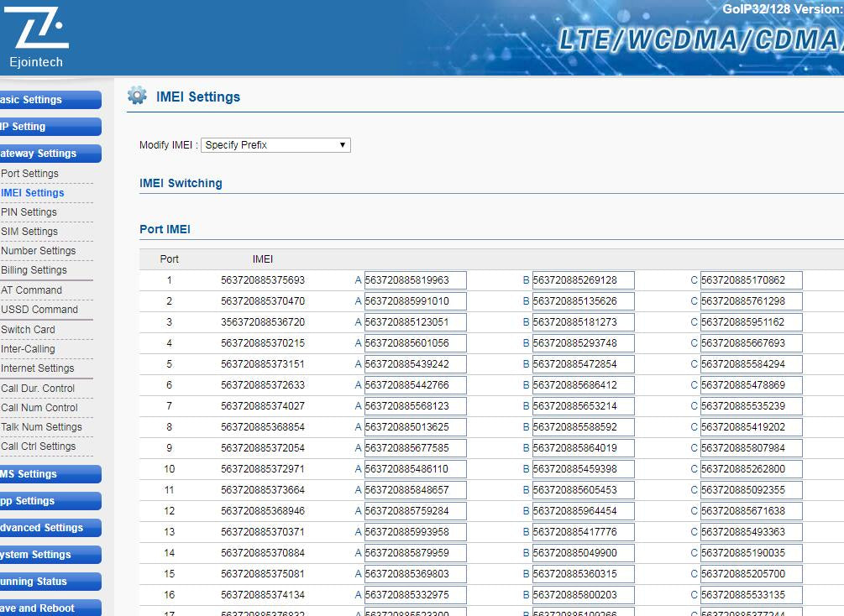Image resolution: width=844 pixels, height=616 pixels.
Task: Open the PIN Settings link
Action: (x=30, y=212)
